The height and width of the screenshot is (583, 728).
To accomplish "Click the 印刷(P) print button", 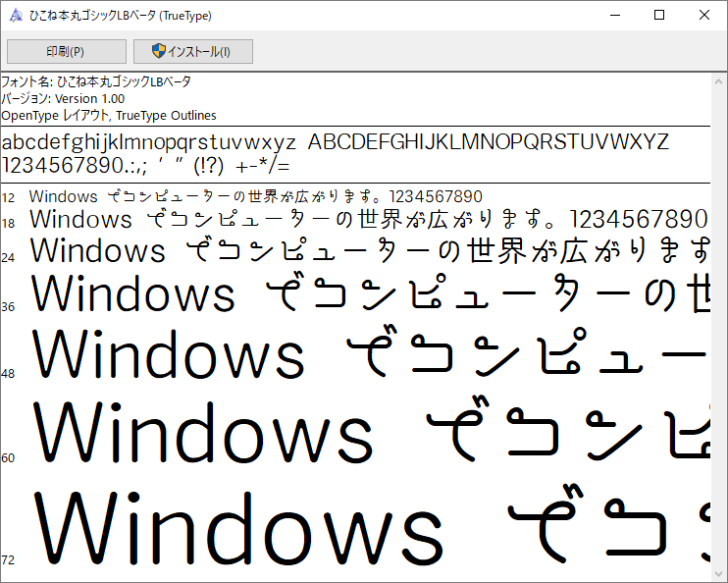I will coord(66,51).
